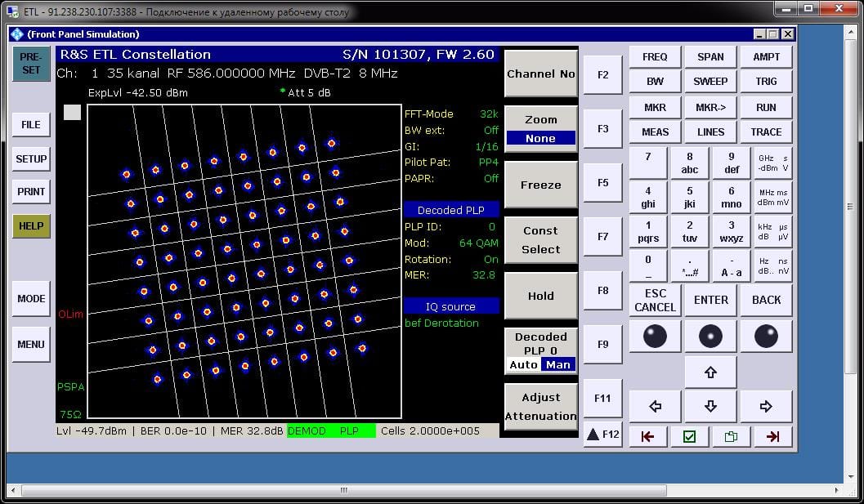Click the Adjust Attenuation softkey
864x504 pixels.
(x=540, y=407)
